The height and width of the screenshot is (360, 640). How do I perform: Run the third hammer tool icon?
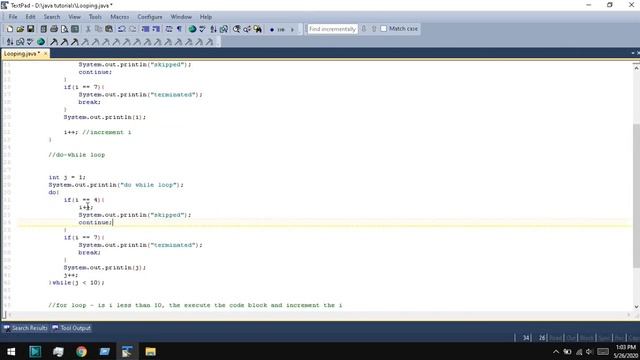coord(74,42)
